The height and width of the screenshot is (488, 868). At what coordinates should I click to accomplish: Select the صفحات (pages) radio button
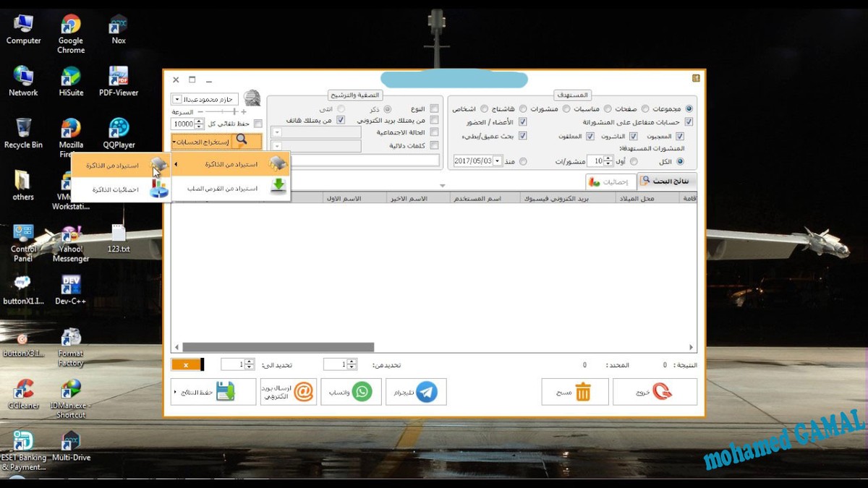click(x=645, y=108)
